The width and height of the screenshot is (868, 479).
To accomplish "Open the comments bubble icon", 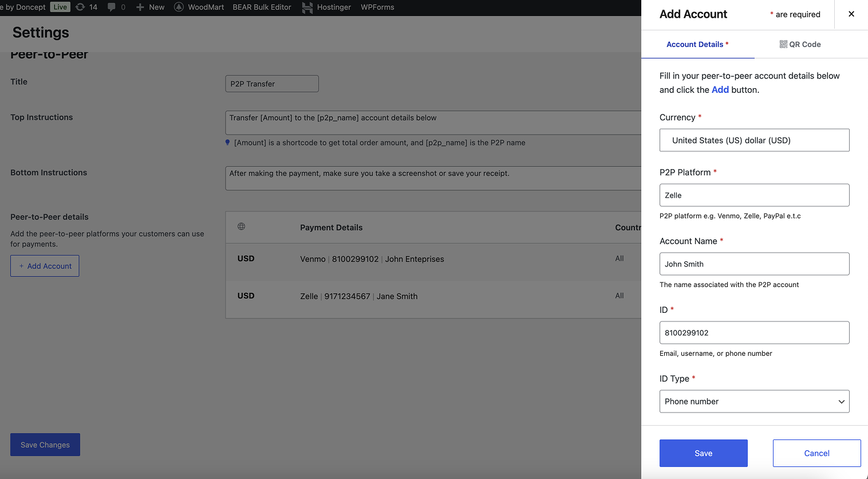I will click(112, 7).
